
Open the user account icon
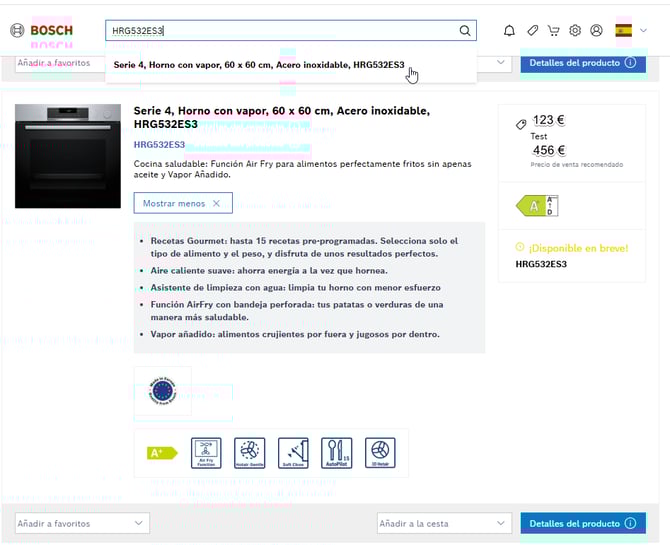pyautogui.click(x=596, y=31)
